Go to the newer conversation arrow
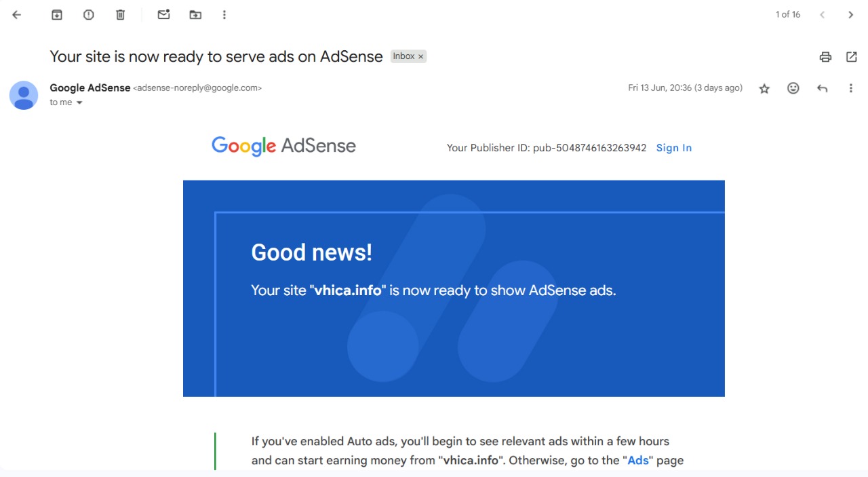This screenshot has width=868, height=477. (x=822, y=15)
